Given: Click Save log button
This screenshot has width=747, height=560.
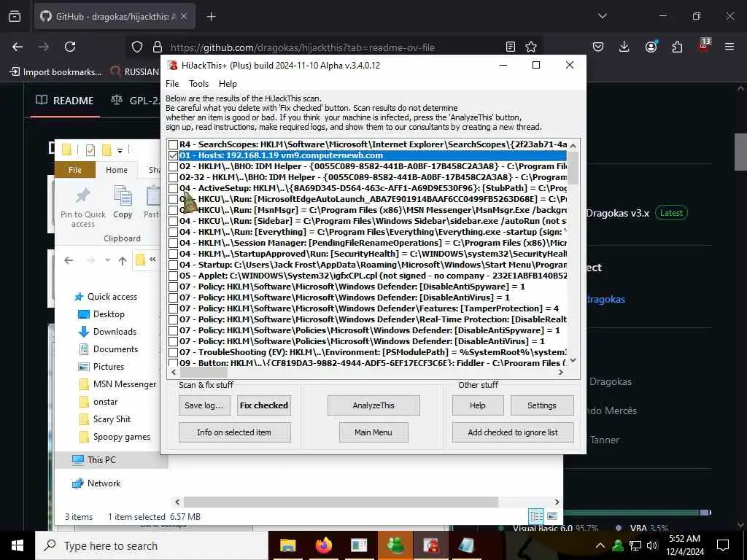Looking at the screenshot, I should (204, 405).
